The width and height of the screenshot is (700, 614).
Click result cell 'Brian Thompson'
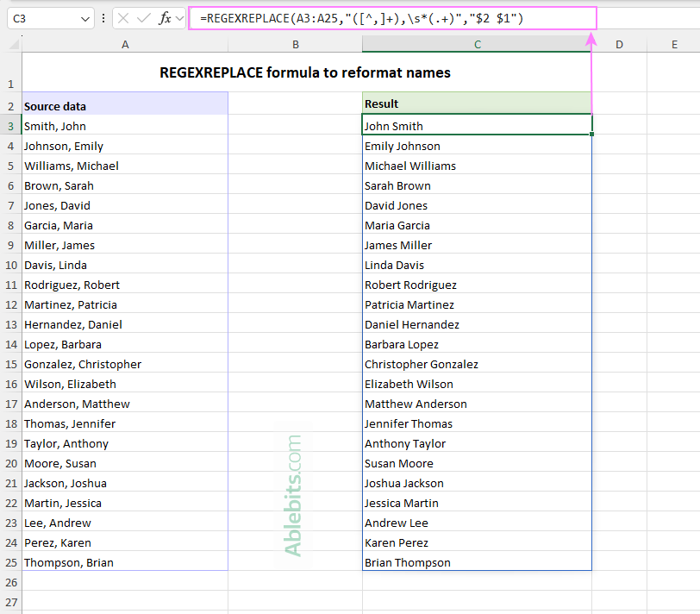[477, 561]
